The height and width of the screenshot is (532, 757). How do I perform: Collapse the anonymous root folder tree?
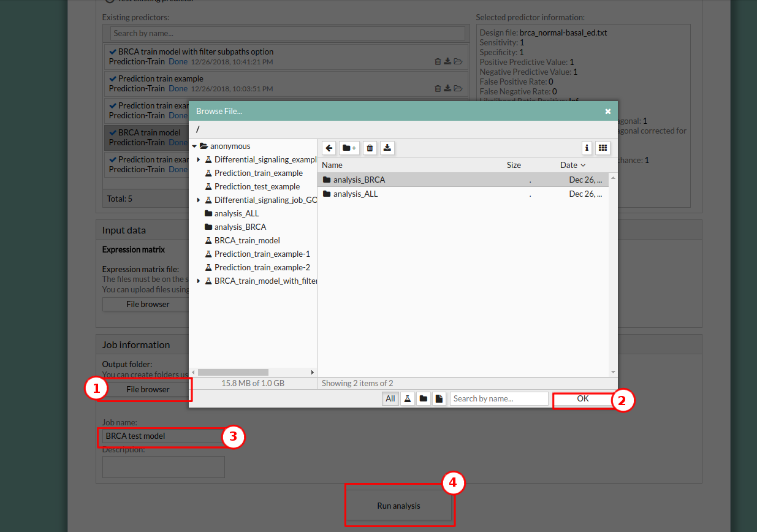pyautogui.click(x=194, y=146)
